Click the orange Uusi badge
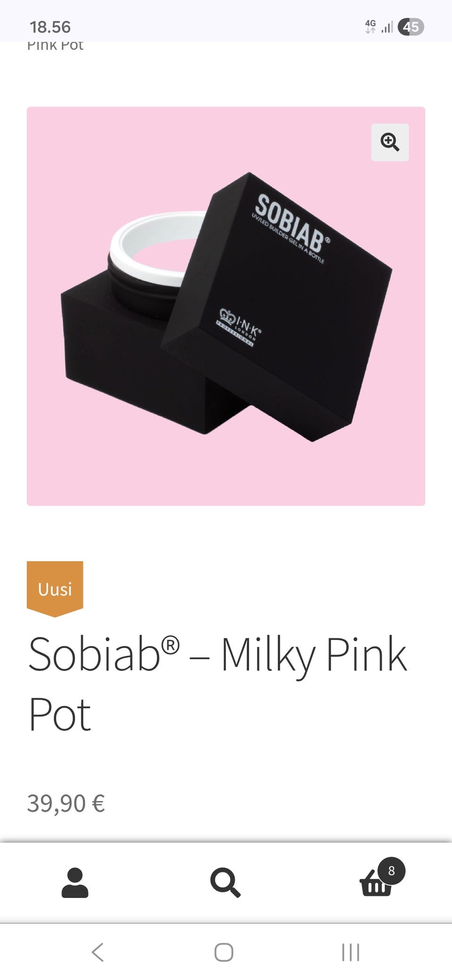 point(55,588)
